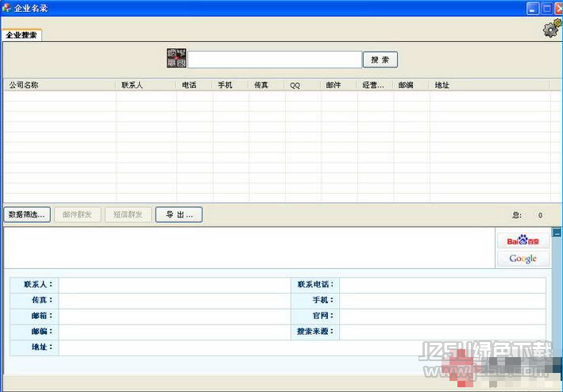This screenshot has height=392, width=563.
Task: Focus the company search text field
Action: (x=275, y=60)
